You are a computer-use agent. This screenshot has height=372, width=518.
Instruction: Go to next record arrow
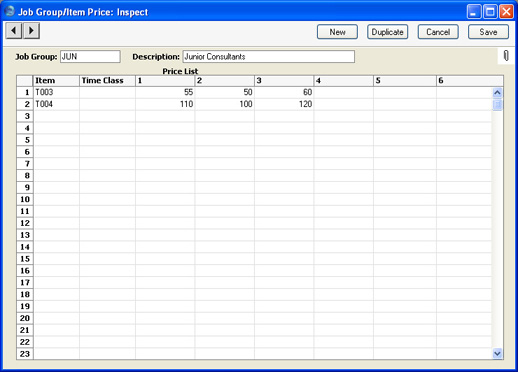click(x=31, y=31)
